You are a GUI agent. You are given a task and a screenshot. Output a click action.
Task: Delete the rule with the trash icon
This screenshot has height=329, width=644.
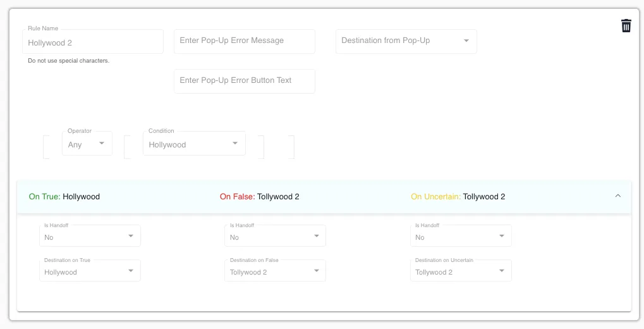coord(626,25)
